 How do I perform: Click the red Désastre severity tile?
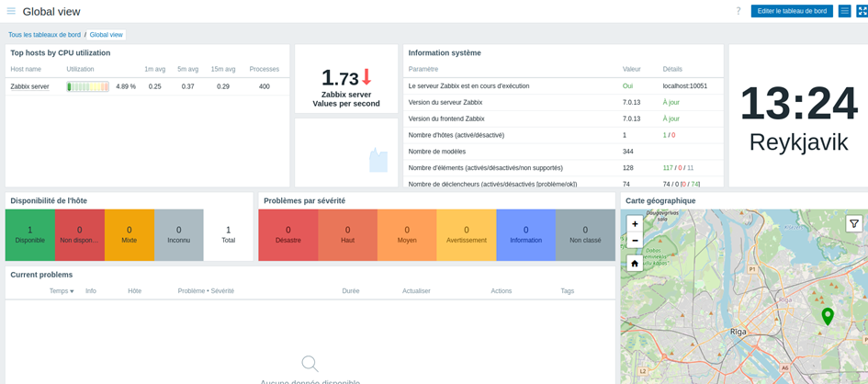click(x=287, y=235)
